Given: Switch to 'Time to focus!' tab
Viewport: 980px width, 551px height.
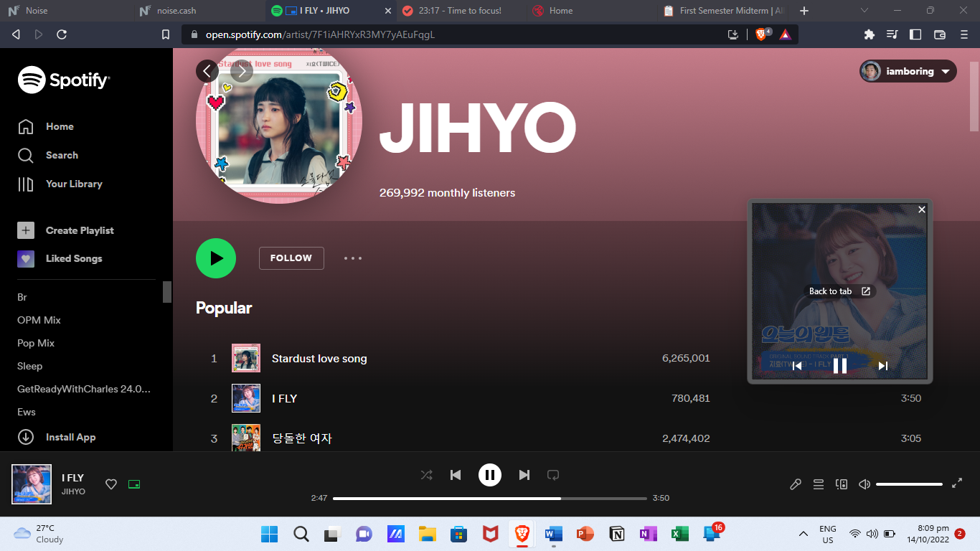Looking at the screenshot, I should tap(460, 11).
